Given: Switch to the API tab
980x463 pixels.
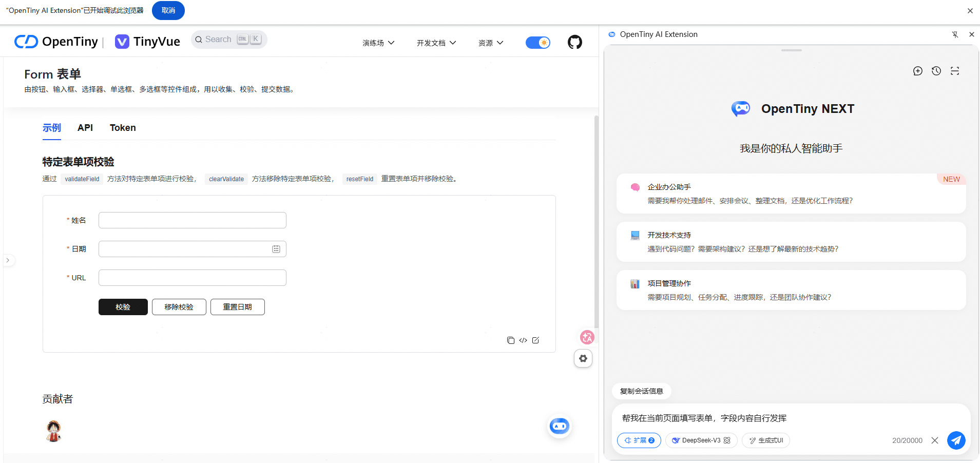Looking at the screenshot, I should point(85,128).
